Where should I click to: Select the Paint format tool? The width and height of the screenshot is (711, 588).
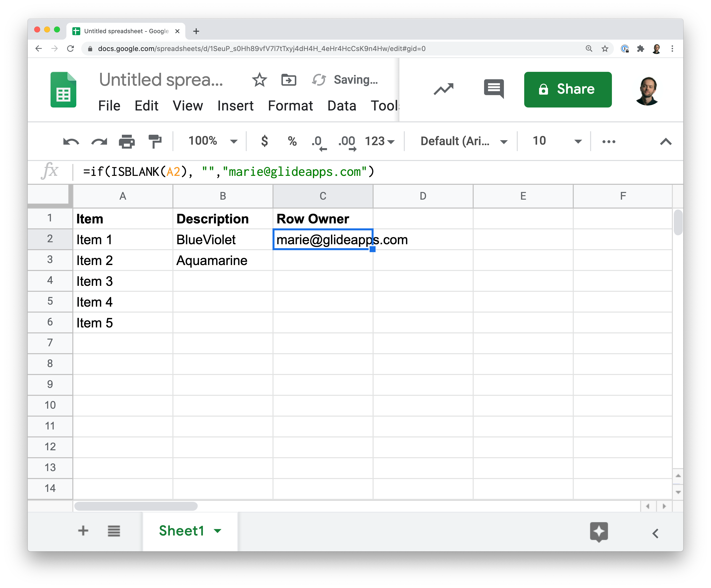[x=155, y=141]
